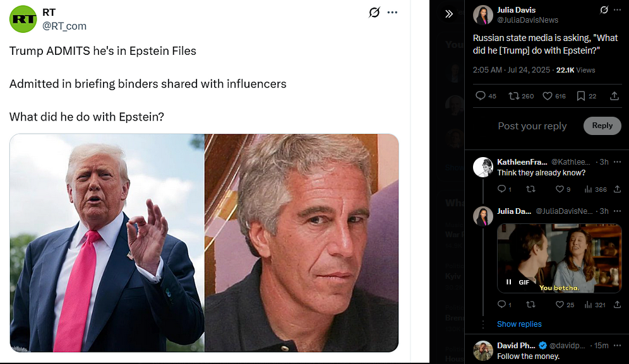This screenshot has height=364, width=629.
Task: Share the GIF reply
Action: click(x=618, y=305)
